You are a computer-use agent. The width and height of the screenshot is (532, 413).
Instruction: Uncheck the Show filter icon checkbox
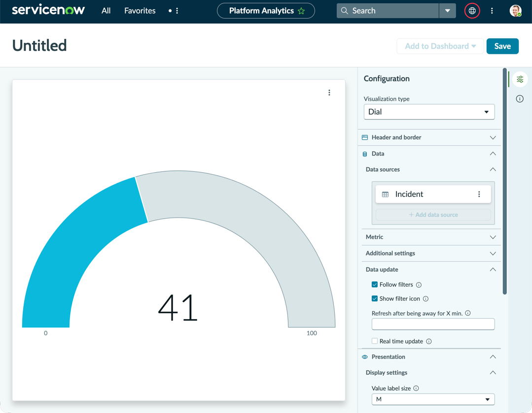375,299
